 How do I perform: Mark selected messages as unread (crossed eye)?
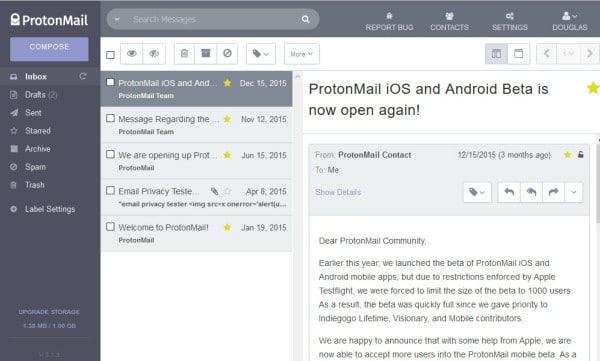pyautogui.click(x=154, y=54)
